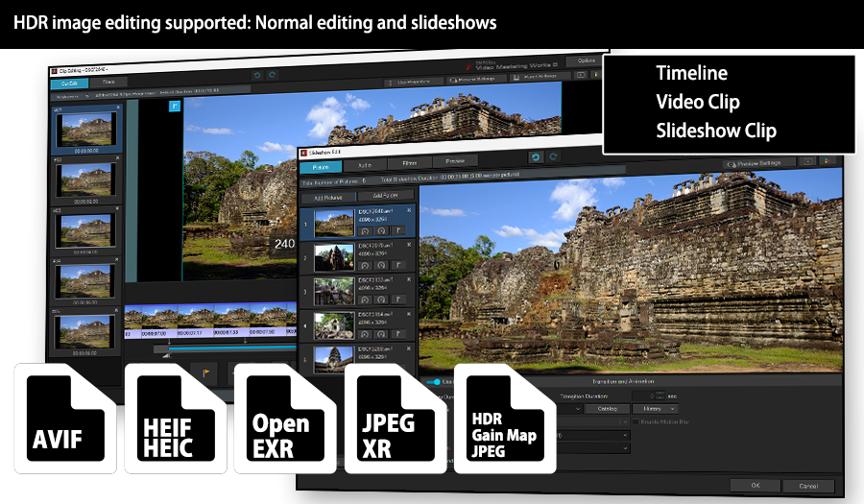Click Add Pictures button
The image size is (864, 504).
pyautogui.click(x=328, y=197)
